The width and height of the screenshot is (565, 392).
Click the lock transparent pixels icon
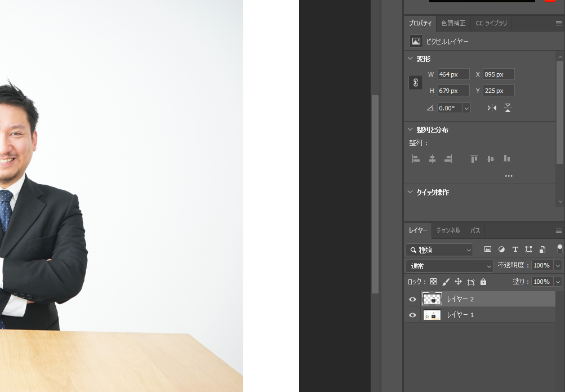433,282
